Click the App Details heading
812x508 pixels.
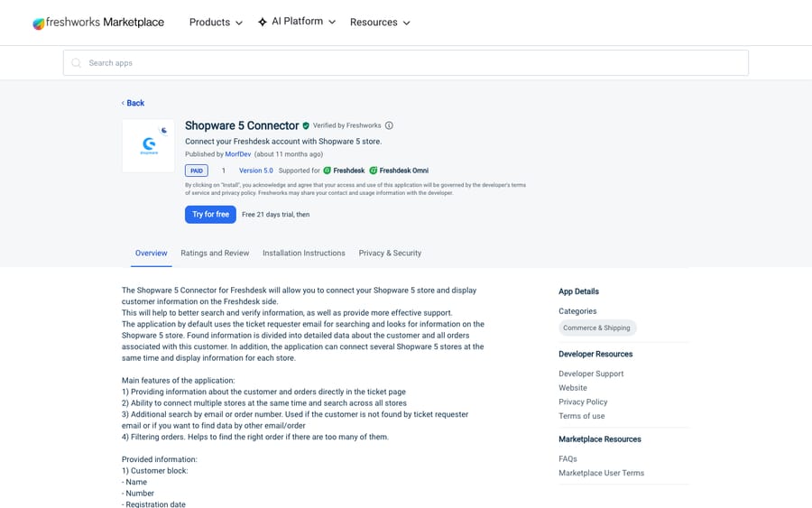click(578, 291)
